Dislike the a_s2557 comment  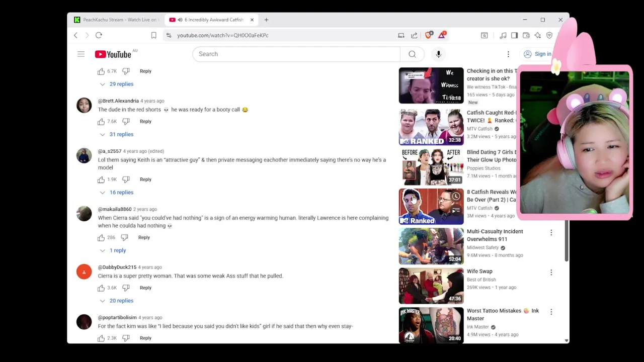tap(126, 179)
